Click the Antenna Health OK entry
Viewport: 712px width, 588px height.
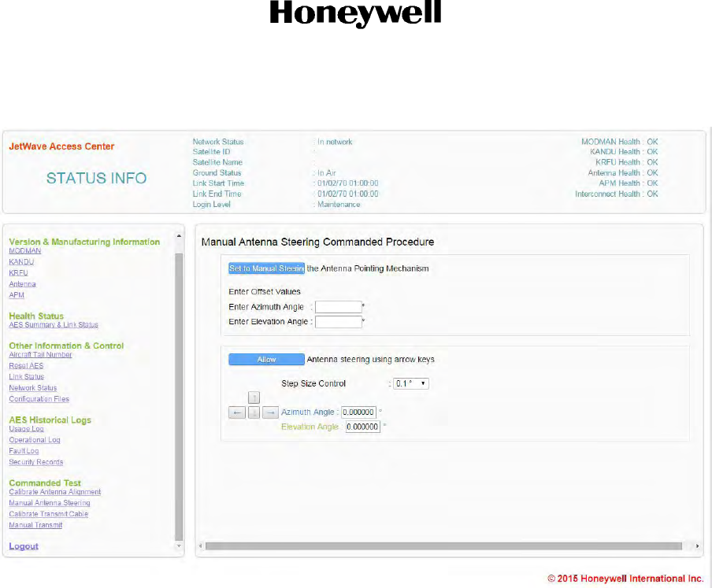coord(623,173)
